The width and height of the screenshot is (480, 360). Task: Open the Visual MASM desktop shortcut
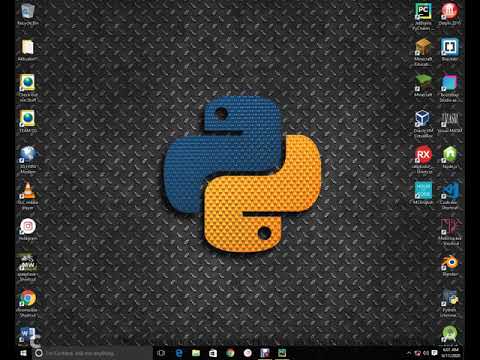(x=450, y=121)
